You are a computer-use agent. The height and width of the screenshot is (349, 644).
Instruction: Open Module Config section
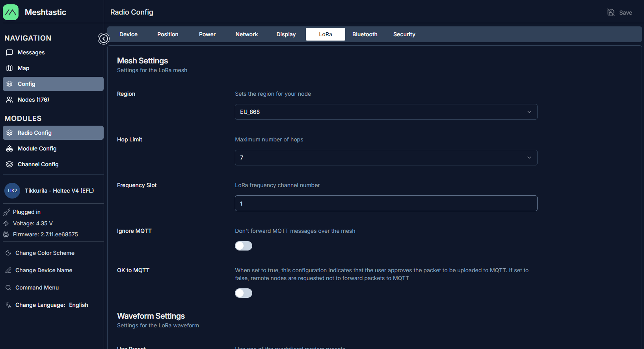[x=37, y=149]
